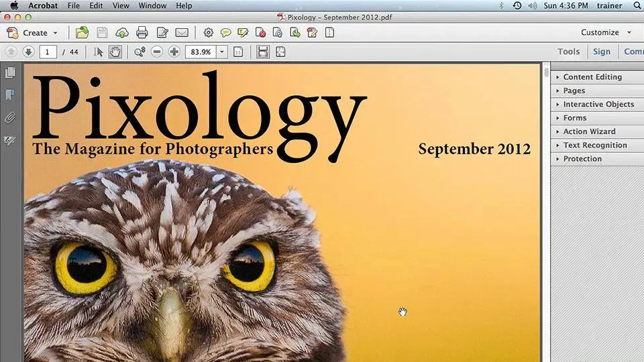Open zoom percentage dropdown arrow
The image size is (644, 362).
(222, 52)
